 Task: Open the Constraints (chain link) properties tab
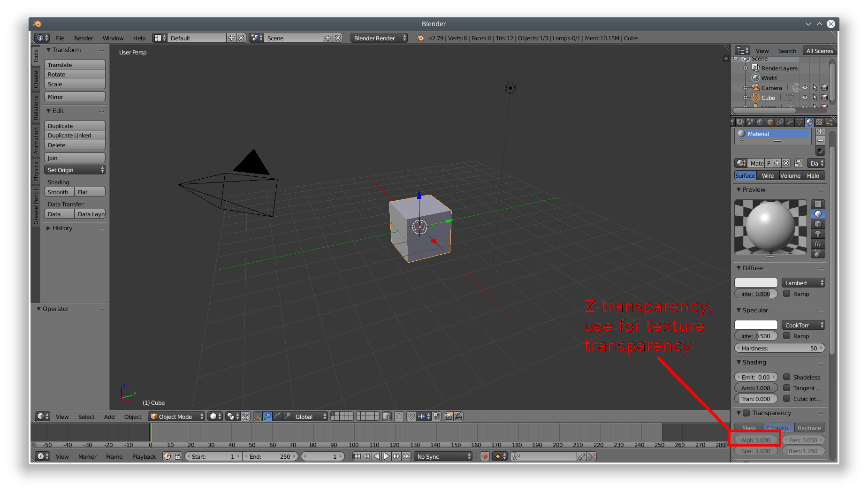[x=779, y=123]
